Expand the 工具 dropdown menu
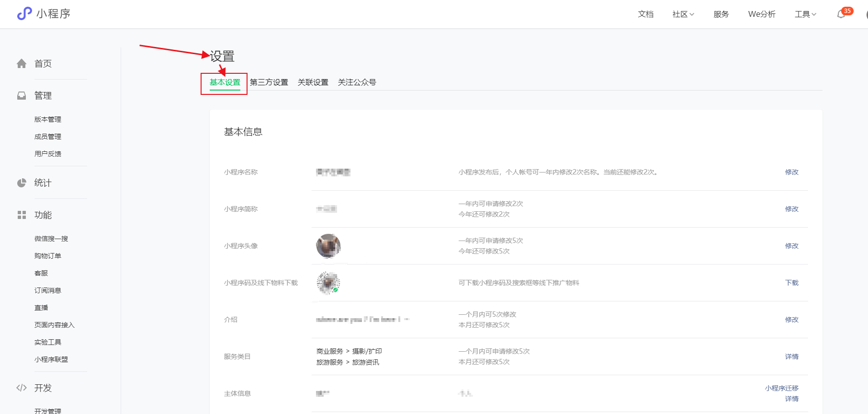The height and width of the screenshot is (414, 868). pyautogui.click(x=805, y=14)
